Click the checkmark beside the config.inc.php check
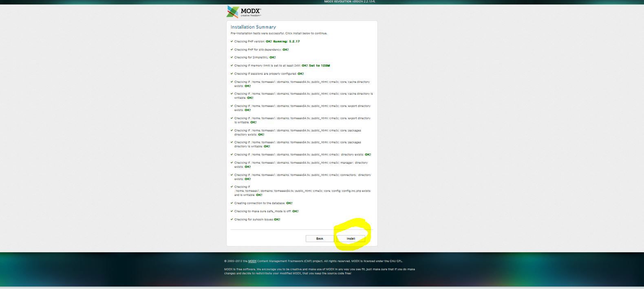 pos(232,187)
